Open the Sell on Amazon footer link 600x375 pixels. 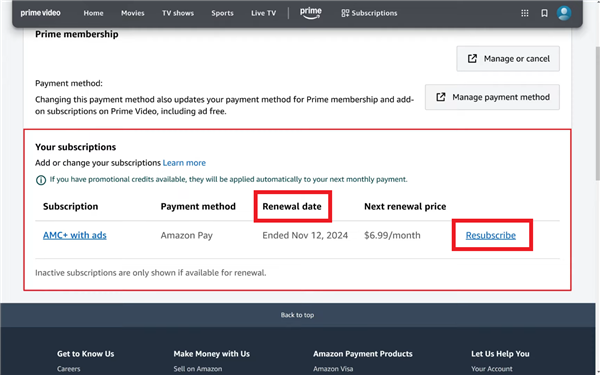pos(198,369)
